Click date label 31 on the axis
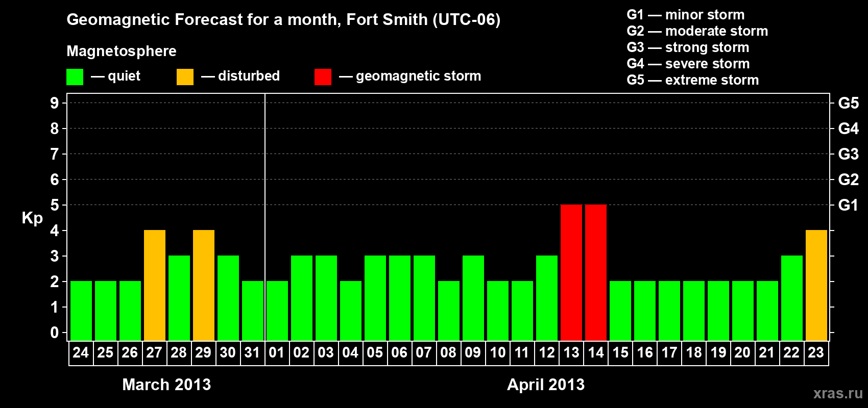Screen dimensions: 868x408 (x=252, y=352)
